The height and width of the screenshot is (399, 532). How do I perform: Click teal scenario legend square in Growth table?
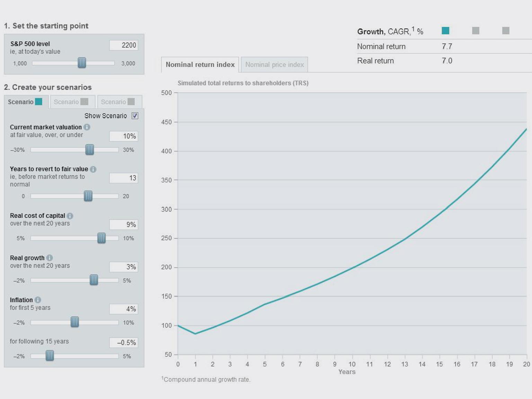pyautogui.click(x=445, y=31)
